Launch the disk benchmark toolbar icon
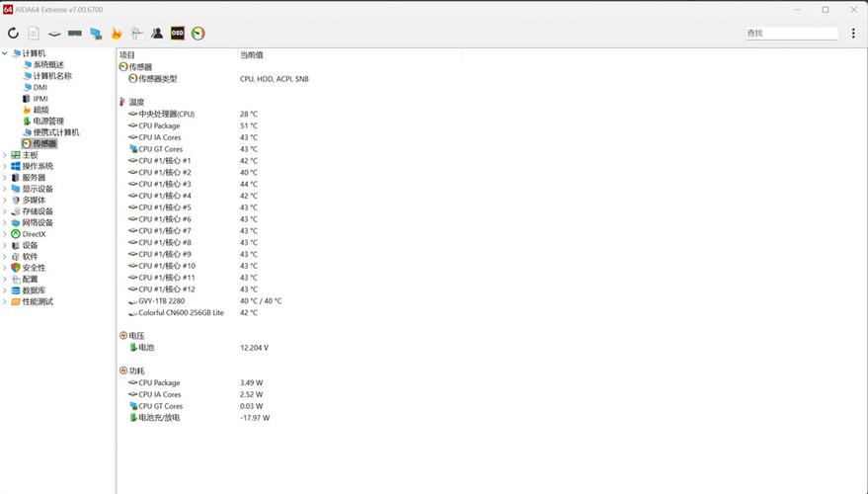Screen dimensions: 868x494 (54, 34)
